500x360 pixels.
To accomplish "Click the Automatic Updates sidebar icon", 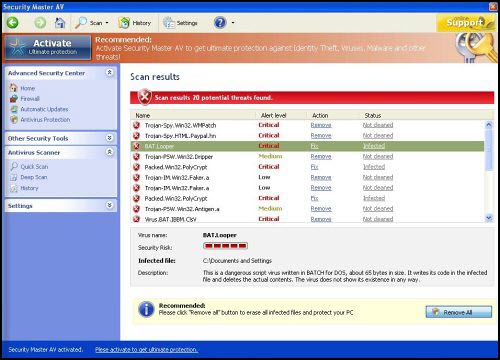I will (14, 109).
